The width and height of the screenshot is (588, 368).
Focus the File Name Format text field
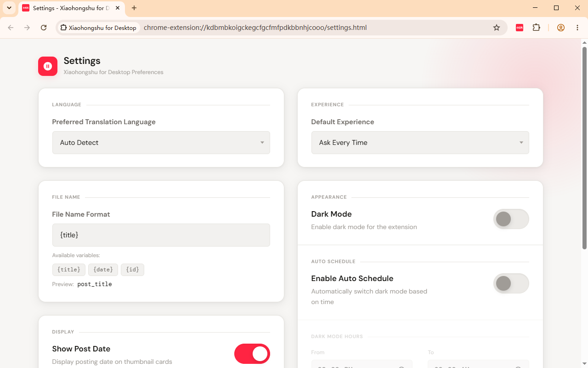161,235
